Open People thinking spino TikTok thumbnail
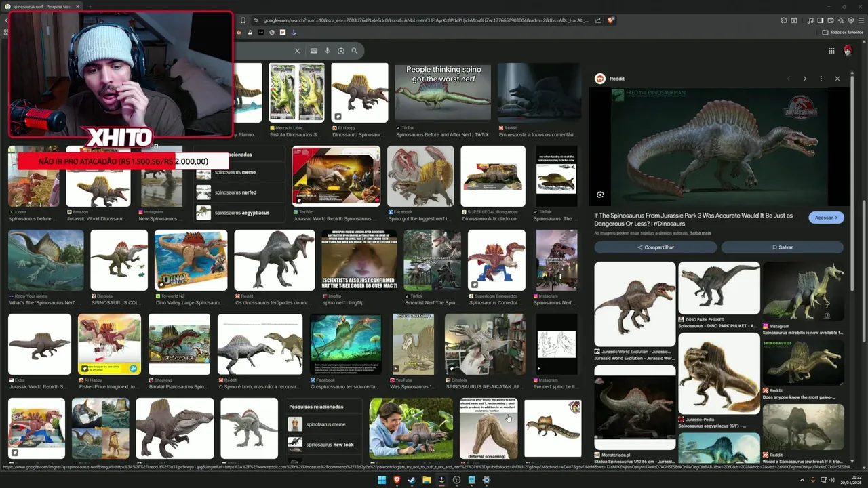Screen dimensions: 868x488 tap(442, 92)
